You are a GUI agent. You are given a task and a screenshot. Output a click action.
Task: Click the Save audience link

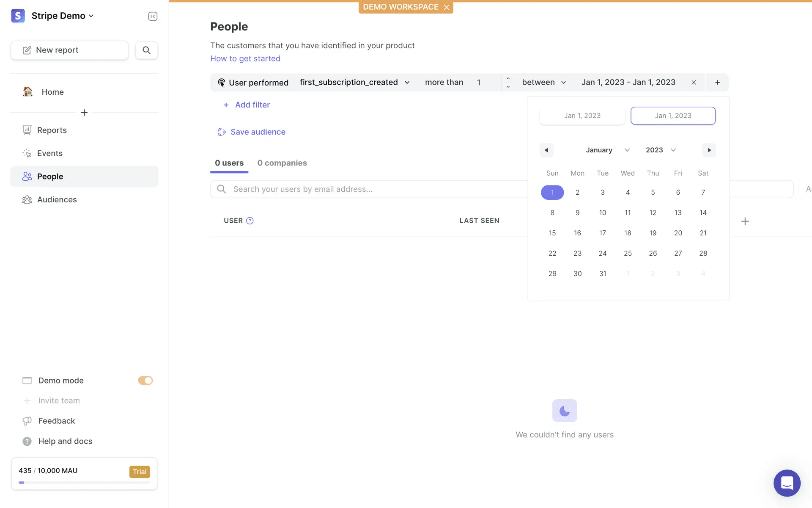pyautogui.click(x=258, y=132)
